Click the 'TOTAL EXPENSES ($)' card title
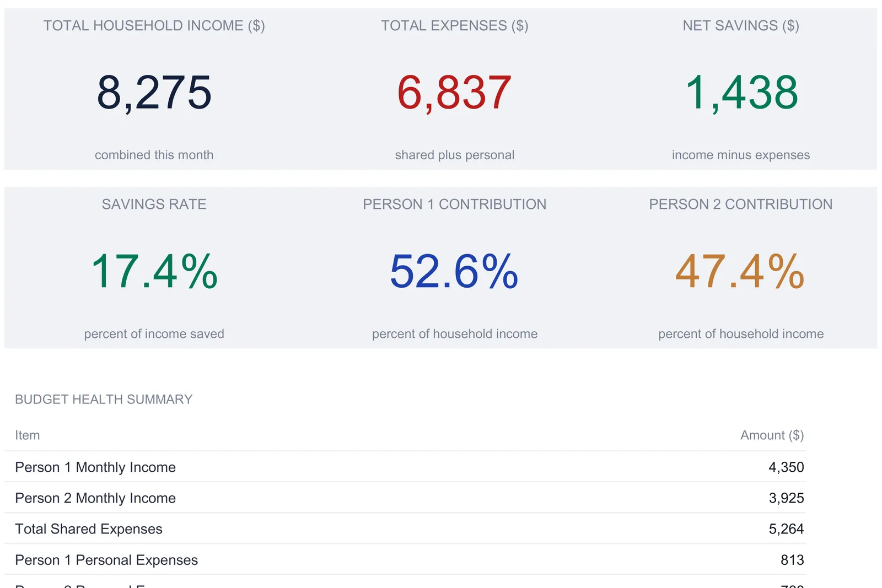The height and width of the screenshot is (588, 882). [x=455, y=26]
